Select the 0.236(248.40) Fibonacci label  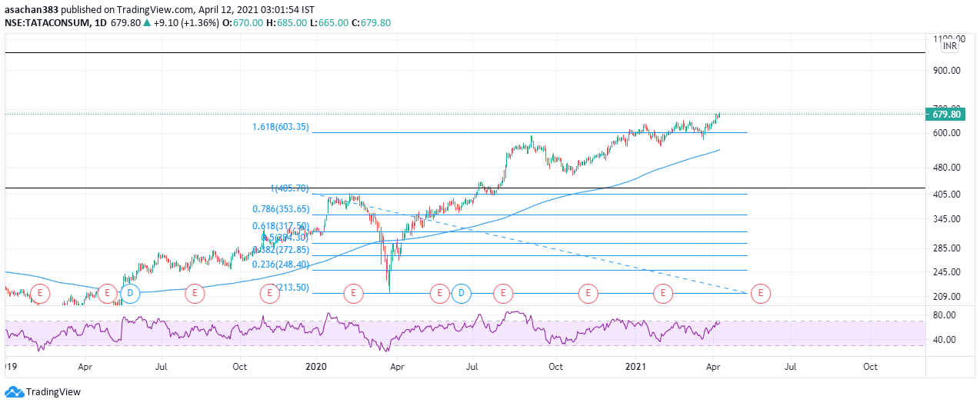click(281, 265)
